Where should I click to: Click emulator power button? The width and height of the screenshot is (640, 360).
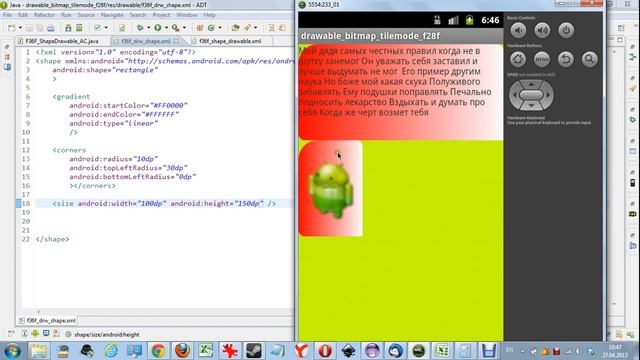[x=566, y=30]
